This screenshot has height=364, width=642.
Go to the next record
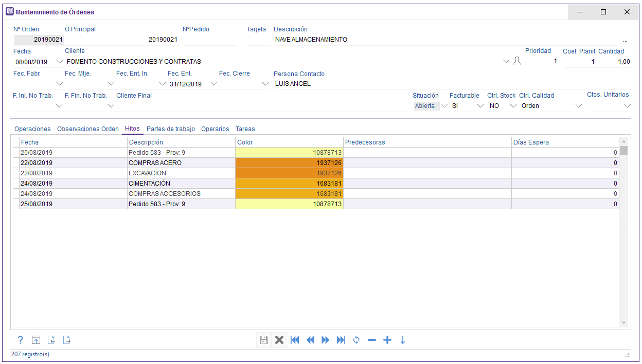(x=326, y=340)
